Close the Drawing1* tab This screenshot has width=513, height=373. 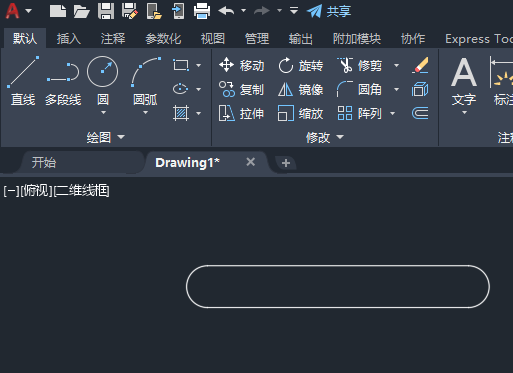(x=251, y=162)
